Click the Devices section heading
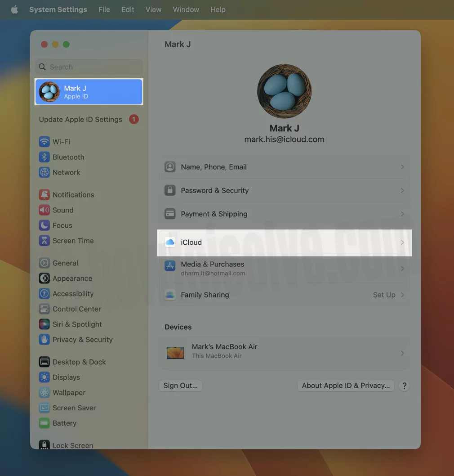 [178, 327]
